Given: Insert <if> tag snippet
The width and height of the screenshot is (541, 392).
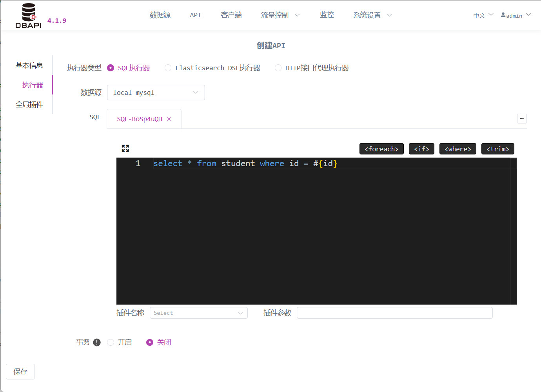Looking at the screenshot, I should pos(421,149).
